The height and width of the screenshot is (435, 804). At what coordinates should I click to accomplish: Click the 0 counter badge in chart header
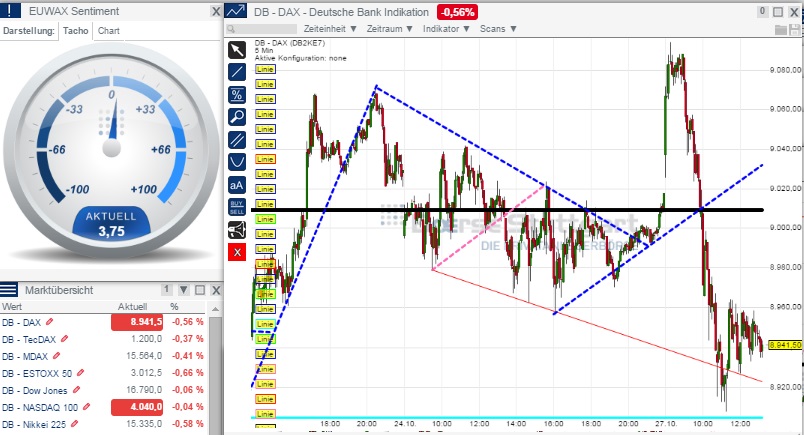pyautogui.click(x=762, y=11)
